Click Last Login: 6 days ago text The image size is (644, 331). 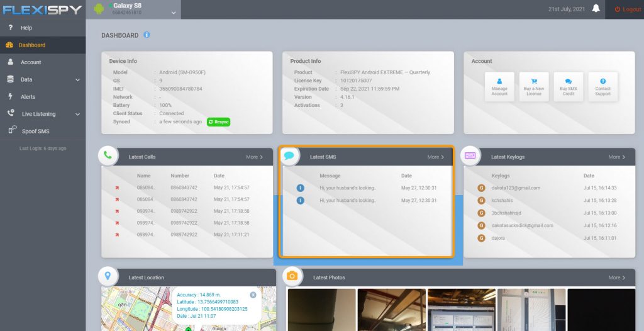(x=43, y=149)
